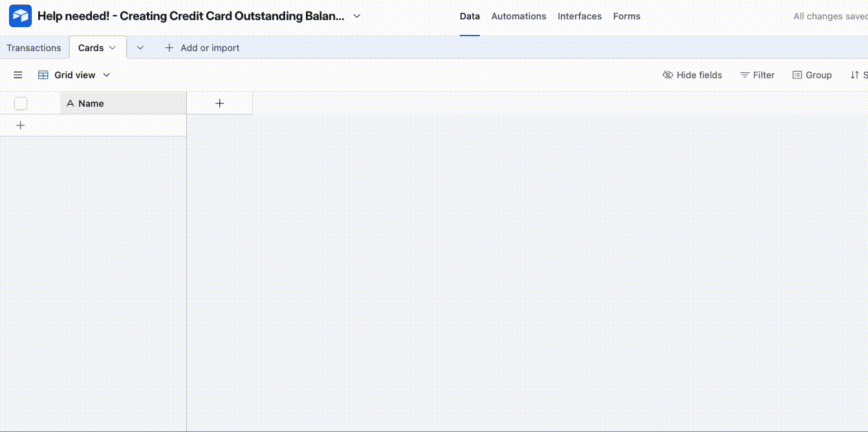Click the base title text

(x=191, y=16)
